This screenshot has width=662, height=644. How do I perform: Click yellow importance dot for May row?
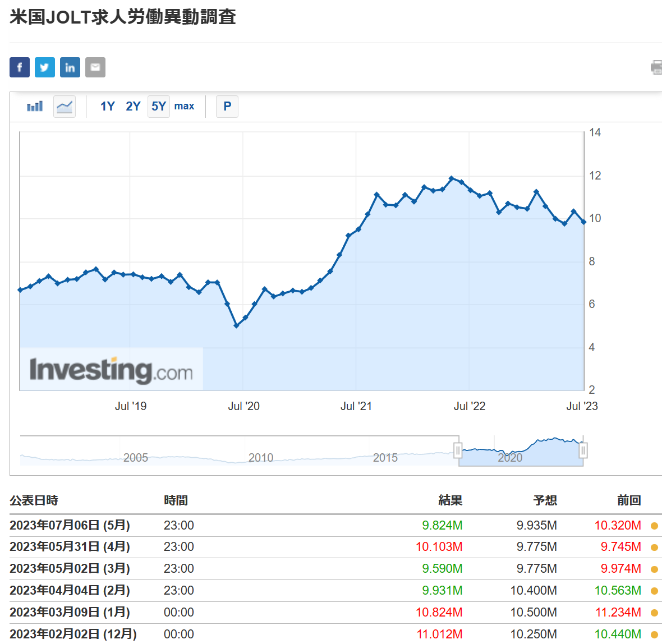click(x=654, y=526)
